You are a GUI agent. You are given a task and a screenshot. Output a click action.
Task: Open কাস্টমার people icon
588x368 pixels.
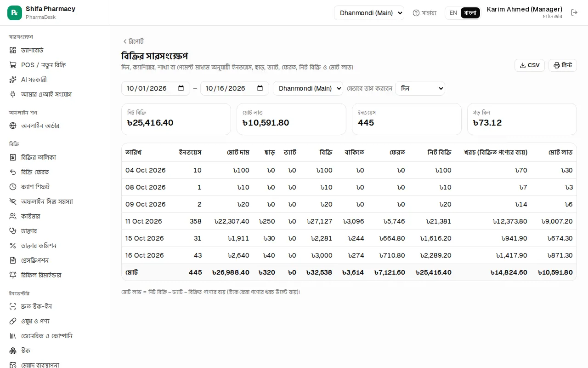tap(13, 216)
